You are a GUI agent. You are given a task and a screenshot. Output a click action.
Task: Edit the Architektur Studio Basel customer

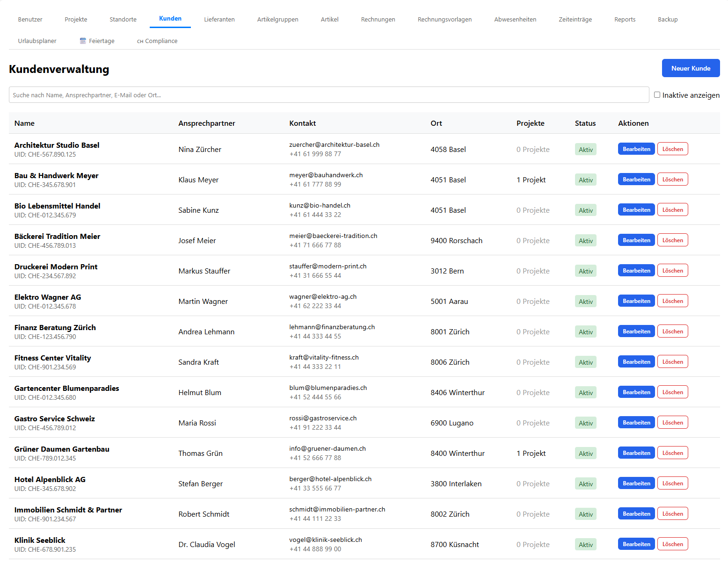(636, 149)
